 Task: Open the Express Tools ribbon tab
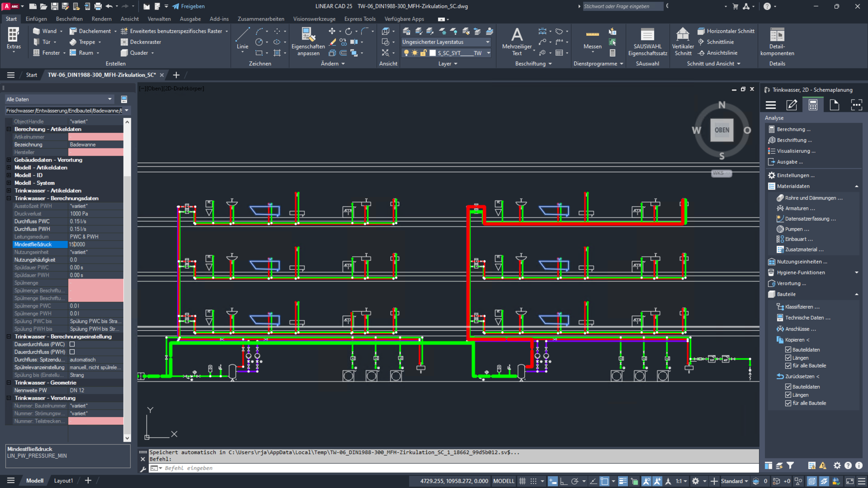point(360,19)
